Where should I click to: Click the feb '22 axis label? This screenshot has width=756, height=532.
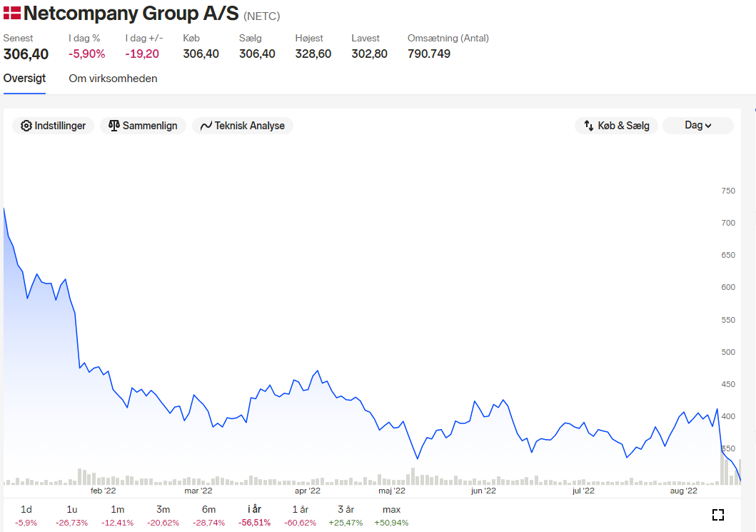pos(104,491)
